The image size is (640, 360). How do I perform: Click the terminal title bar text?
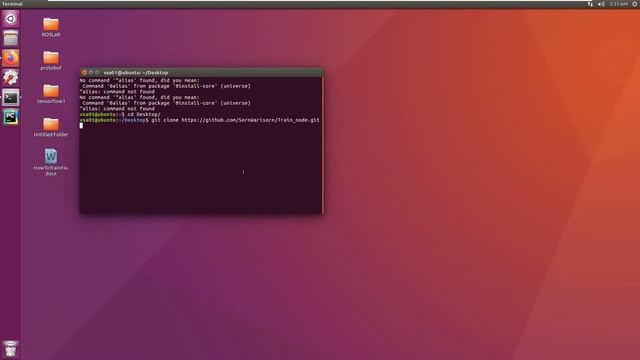(x=136, y=73)
